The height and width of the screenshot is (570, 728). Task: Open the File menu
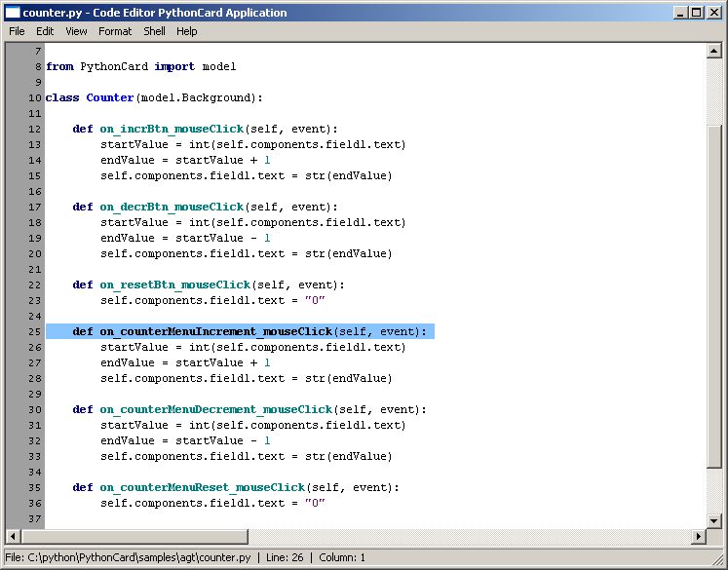pyautogui.click(x=17, y=31)
